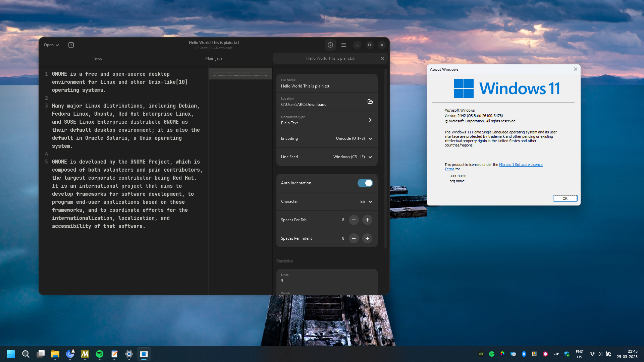Viewport: 644px width, 362px height.
Task: Open Microsoft Software Licence Terms link
Action: pyautogui.click(x=521, y=165)
